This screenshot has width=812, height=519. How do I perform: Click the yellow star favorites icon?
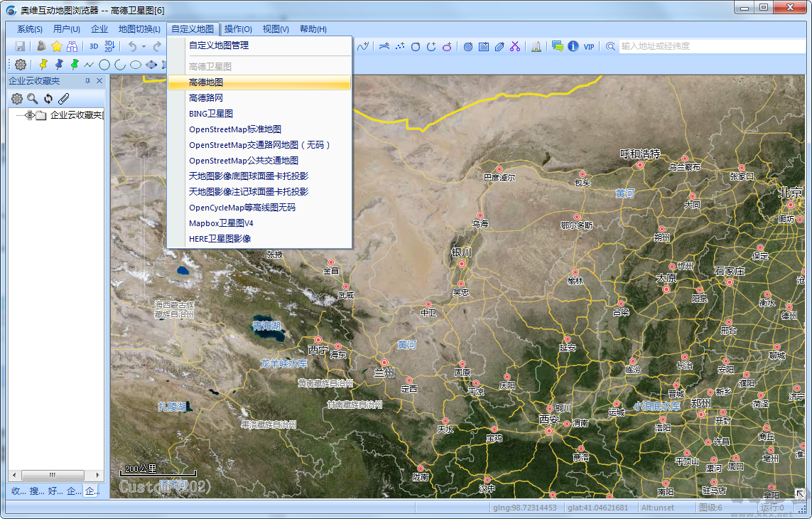(57, 46)
